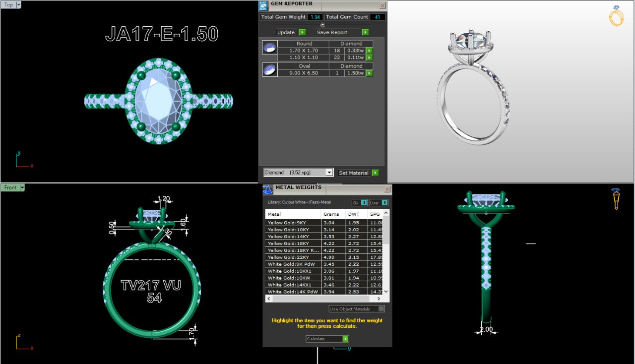Click the Total Gem Count value 41

pos(378,17)
